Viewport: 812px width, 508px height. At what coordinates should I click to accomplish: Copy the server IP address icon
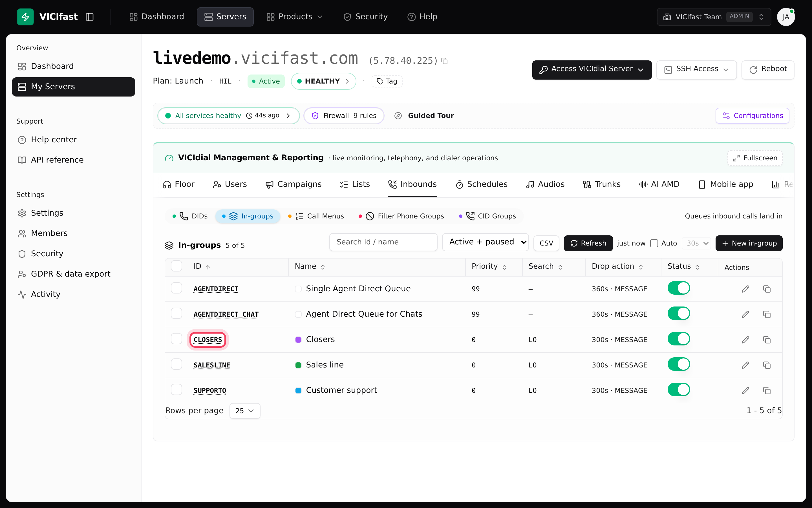click(x=445, y=61)
